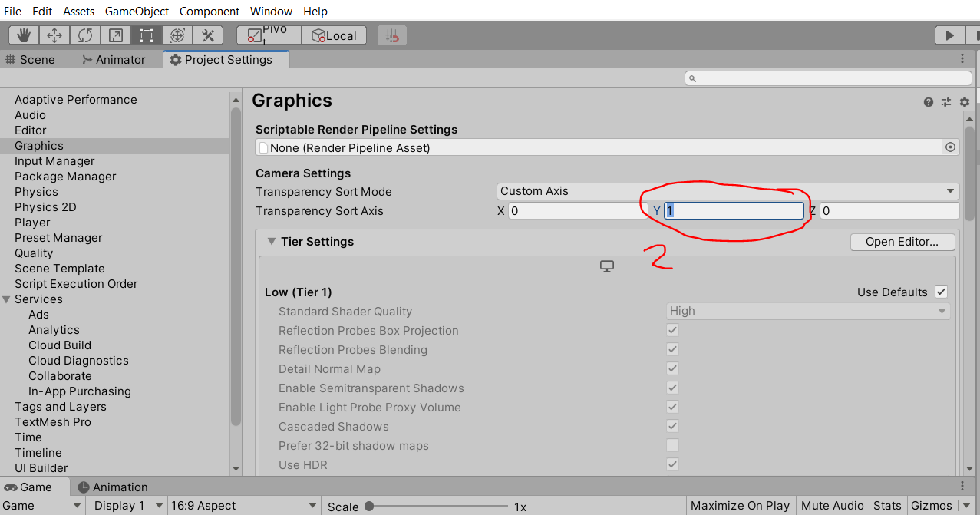Uncheck Use Defaults for Low Tier 1
Image resolution: width=980 pixels, height=515 pixels.
(941, 292)
